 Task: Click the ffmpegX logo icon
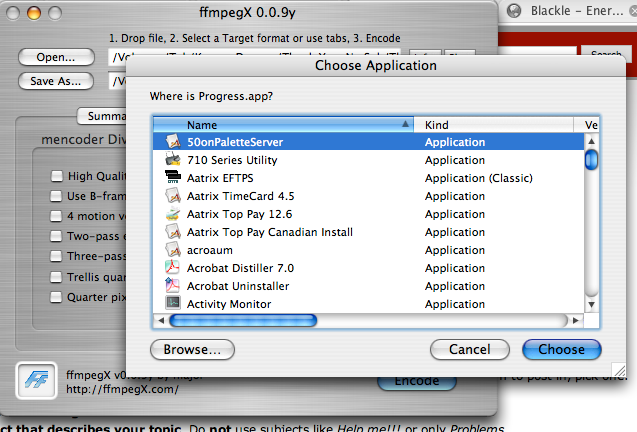(x=37, y=380)
